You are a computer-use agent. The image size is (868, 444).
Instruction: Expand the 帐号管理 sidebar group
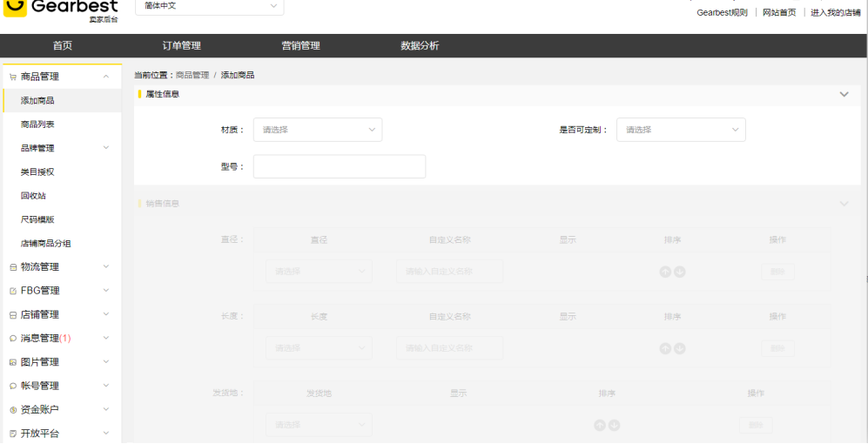click(x=106, y=386)
